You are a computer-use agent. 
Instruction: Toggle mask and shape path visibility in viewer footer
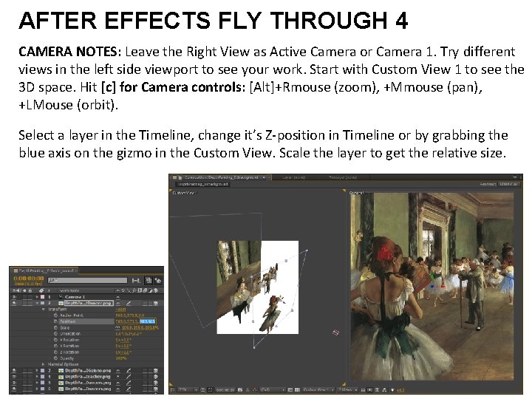pyautogui.click(x=210, y=390)
